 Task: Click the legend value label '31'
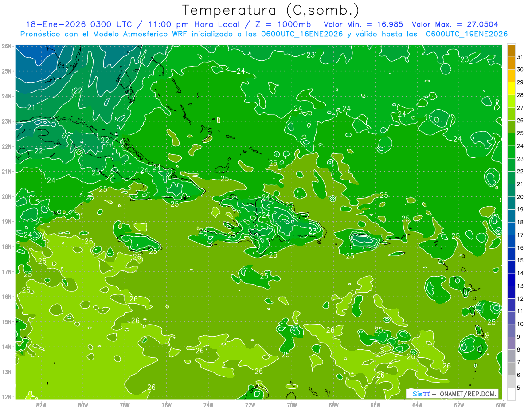(520, 57)
